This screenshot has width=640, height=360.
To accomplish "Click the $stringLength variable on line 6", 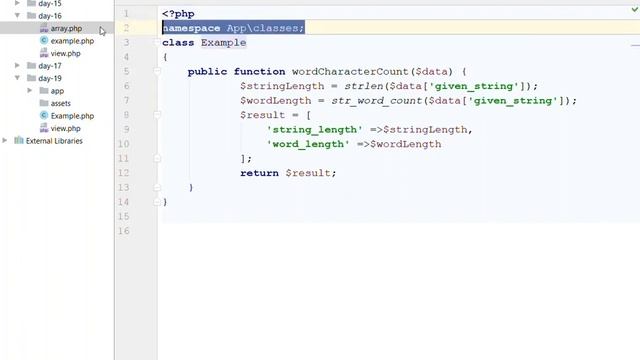I will [x=282, y=86].
